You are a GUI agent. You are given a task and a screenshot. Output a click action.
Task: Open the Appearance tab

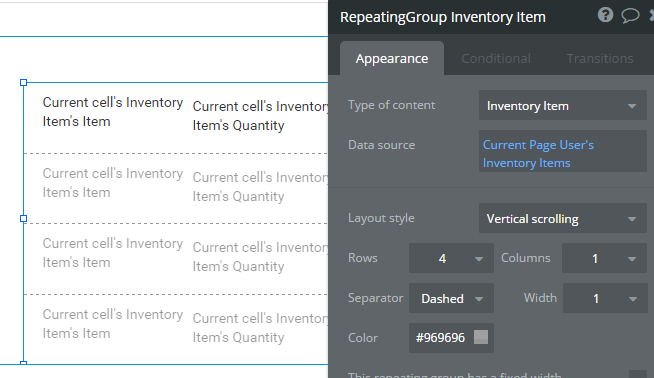click(392, 58)
